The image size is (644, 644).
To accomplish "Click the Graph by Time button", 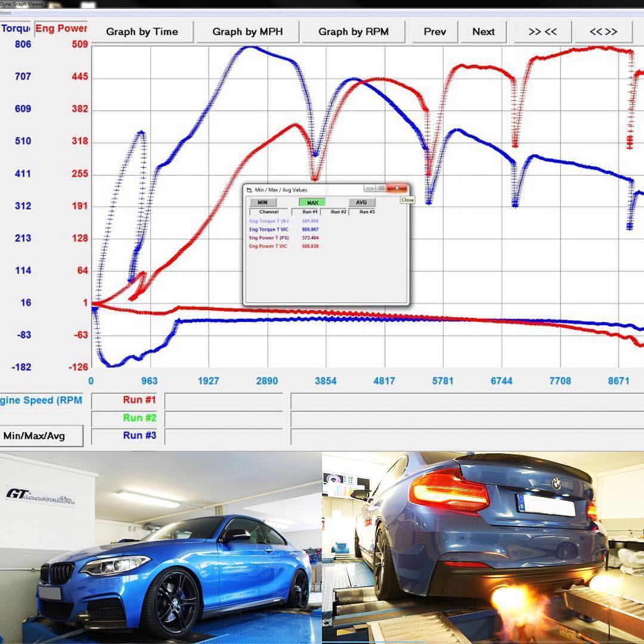I will coord(142,32).
